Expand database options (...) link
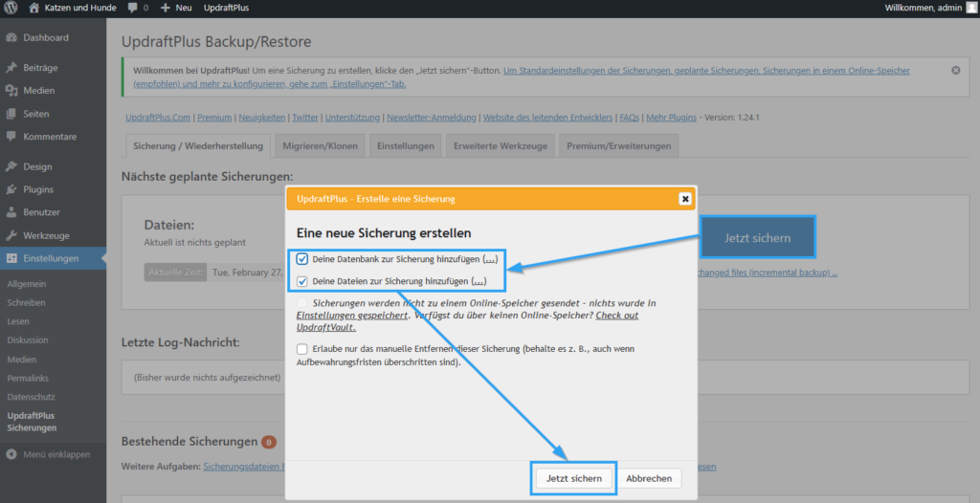Viewport: 980px width, 503px height. 490,259
